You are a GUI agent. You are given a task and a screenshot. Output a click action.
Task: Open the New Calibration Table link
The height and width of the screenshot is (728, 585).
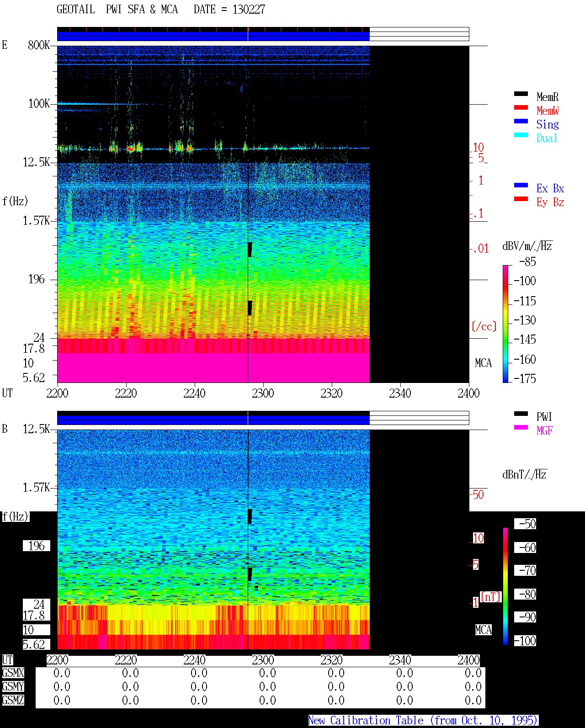tap(423, 721)
